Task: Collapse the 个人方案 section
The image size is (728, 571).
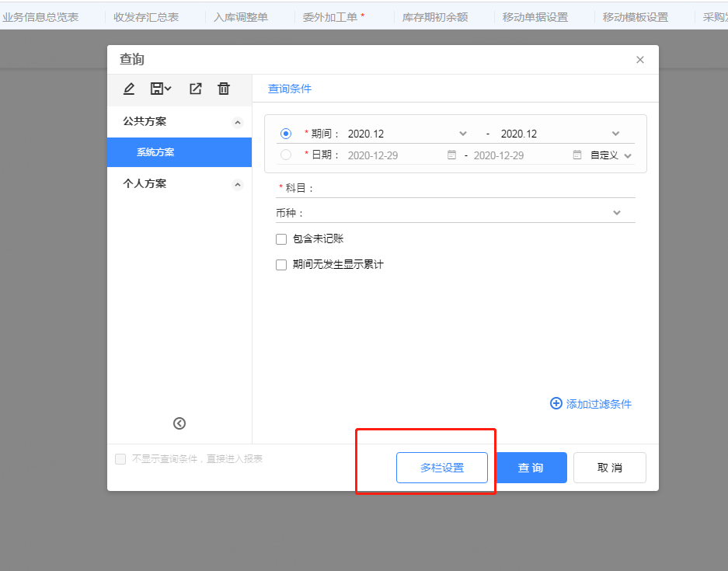Action: tap(238, 185)
